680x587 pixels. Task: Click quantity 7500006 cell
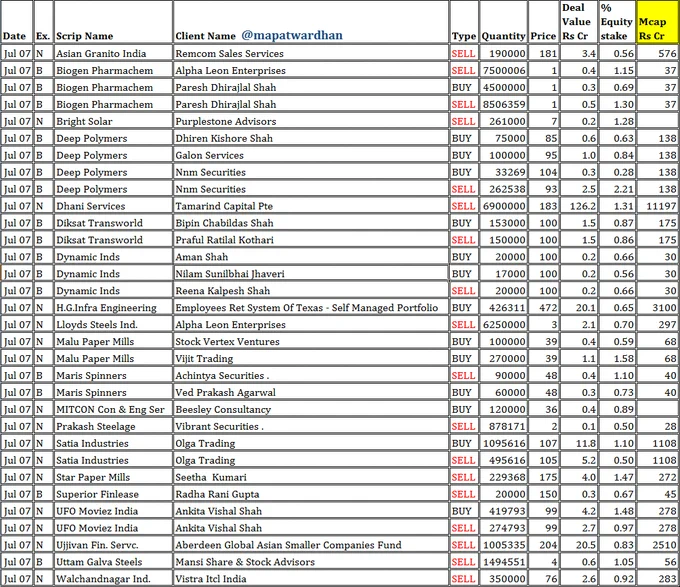click(503, 71)
